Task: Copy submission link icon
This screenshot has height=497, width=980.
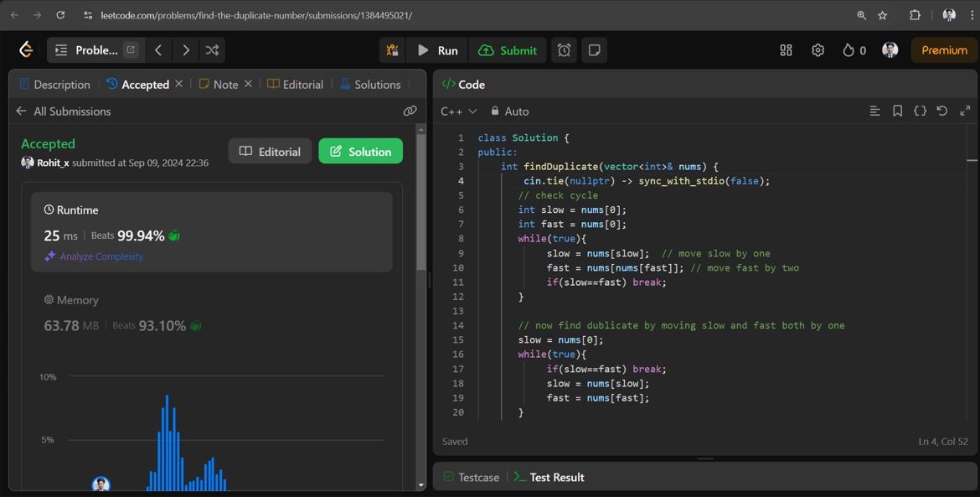Action: point(410,111)
